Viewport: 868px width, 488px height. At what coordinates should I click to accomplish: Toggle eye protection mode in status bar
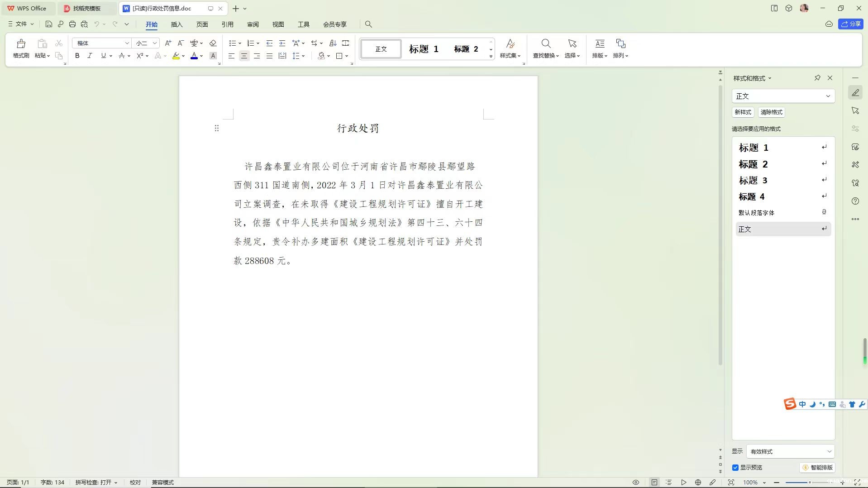point(636,483)
